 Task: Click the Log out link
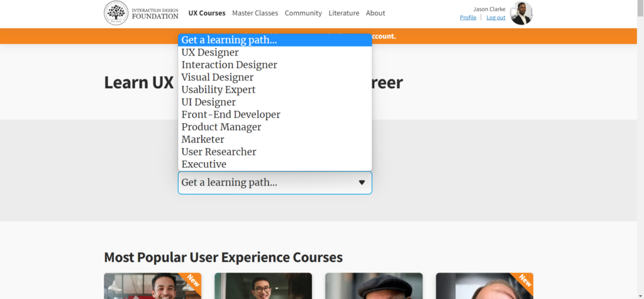pyautogui.click(x=496, y=17)
